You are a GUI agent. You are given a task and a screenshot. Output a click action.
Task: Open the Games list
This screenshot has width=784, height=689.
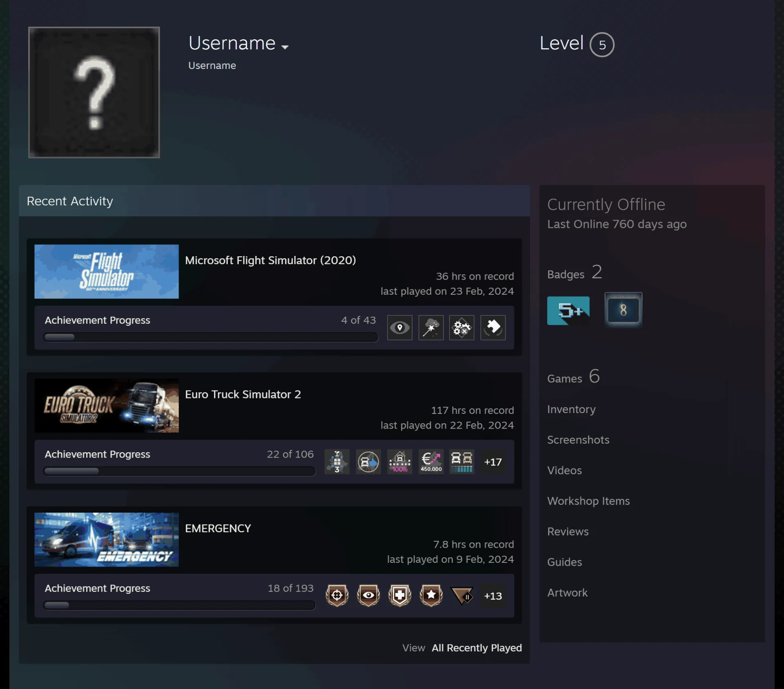(x=573, y=377)
